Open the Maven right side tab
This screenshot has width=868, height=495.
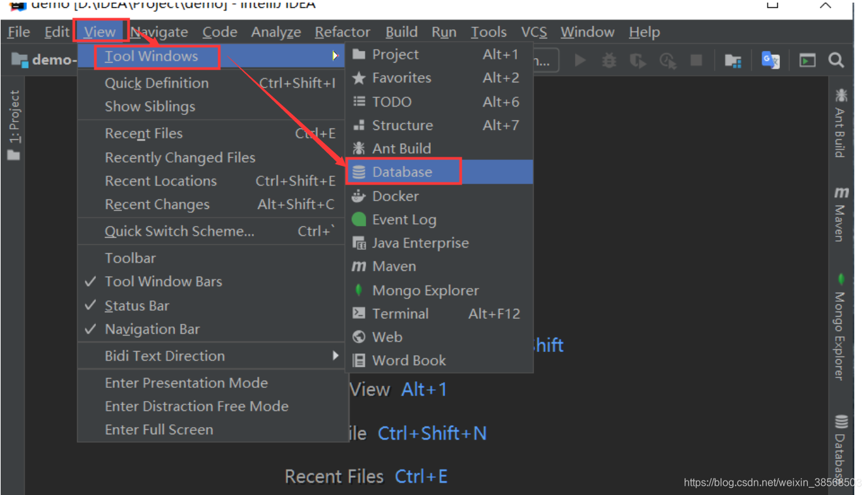coord(841,214)
